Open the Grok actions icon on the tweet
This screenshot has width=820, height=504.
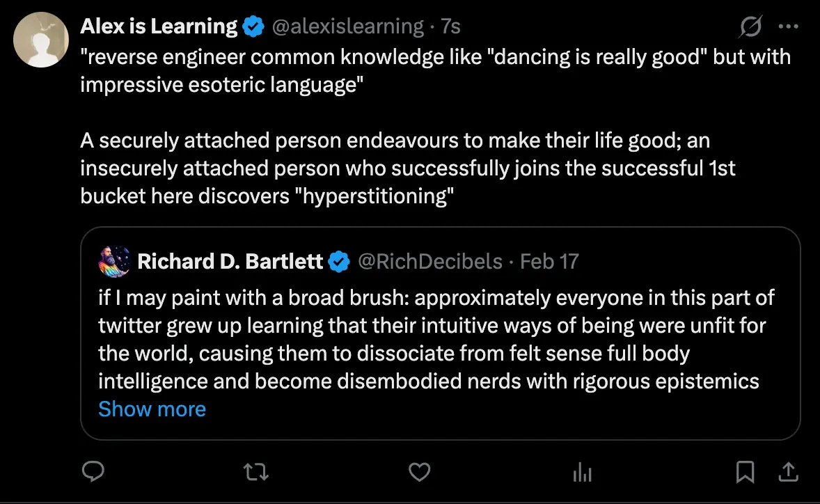click(750, 27)
